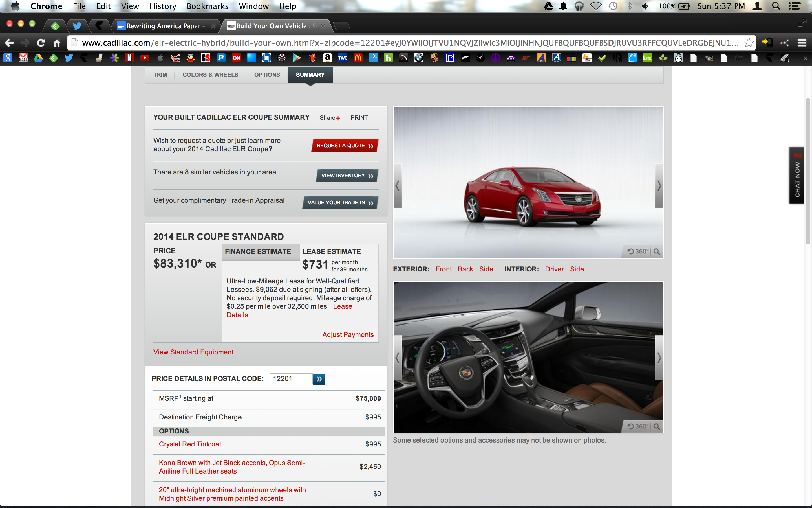Rotate interior view with 360° icon
This screenshot has width=812, height=508.
[x=638, y=426]
